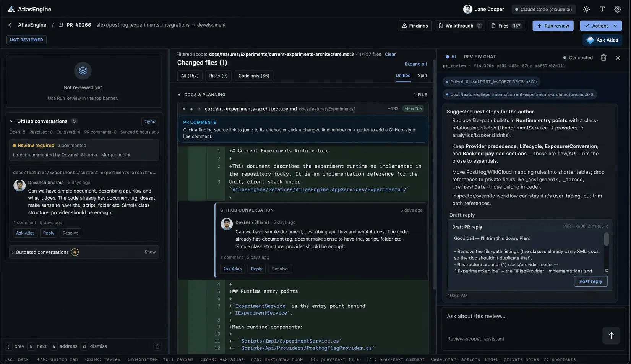
Task: Click the AtlasEngine logo icon
Action: point(11,9)
